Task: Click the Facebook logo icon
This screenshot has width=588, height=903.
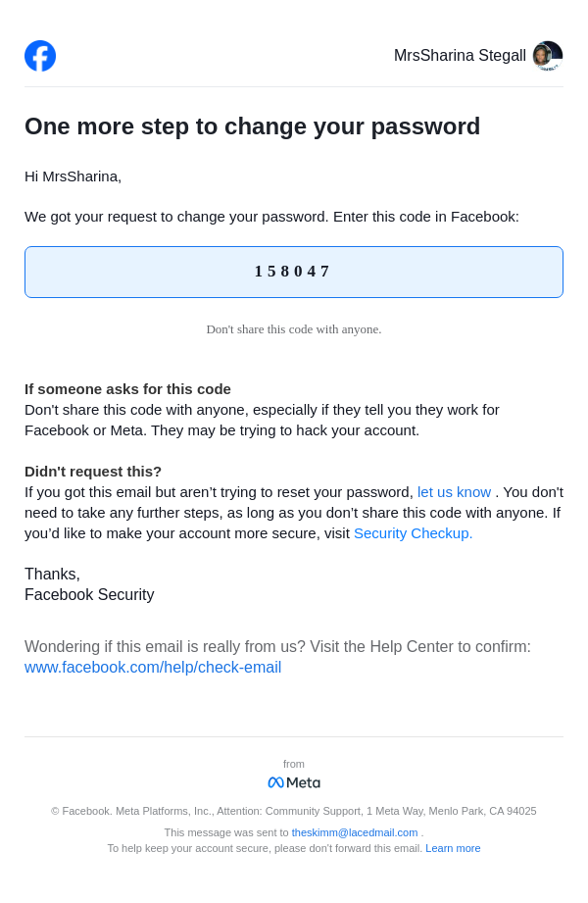Action: 40,56
